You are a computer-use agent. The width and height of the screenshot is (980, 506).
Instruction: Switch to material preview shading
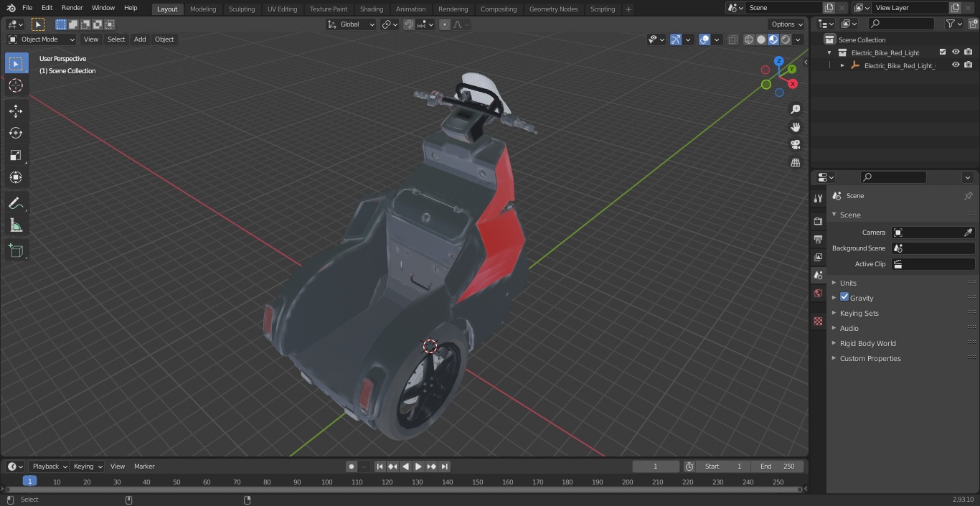773,39
